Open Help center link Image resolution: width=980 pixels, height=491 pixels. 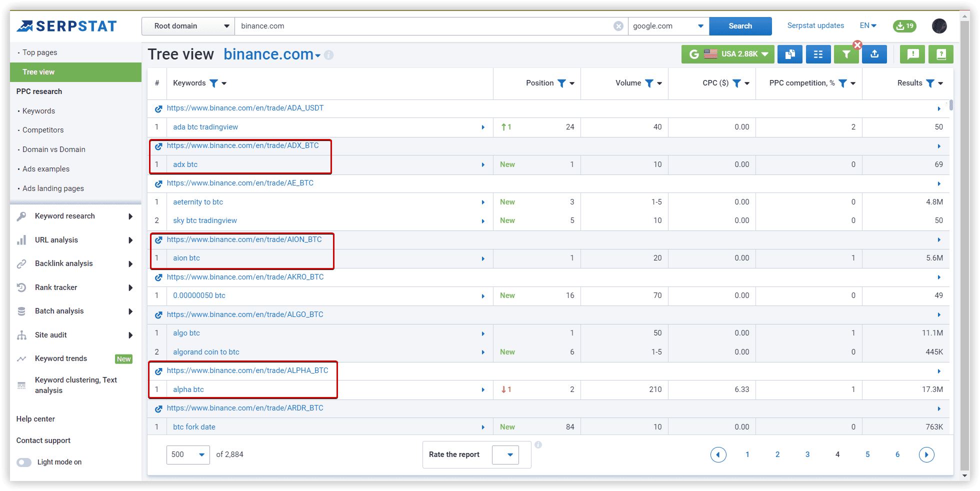tap(35, 419)
